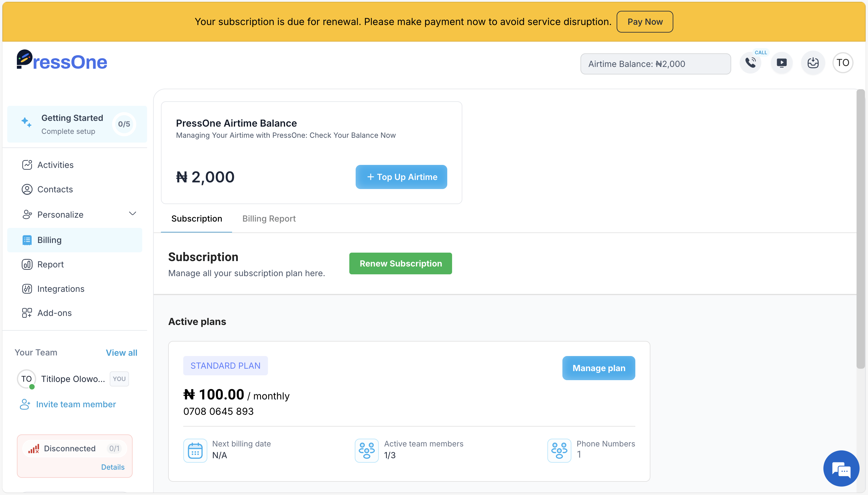Click the PressOne Airtime Balance heading
This screenshot has height=495, width=868.
coord(236,123)
